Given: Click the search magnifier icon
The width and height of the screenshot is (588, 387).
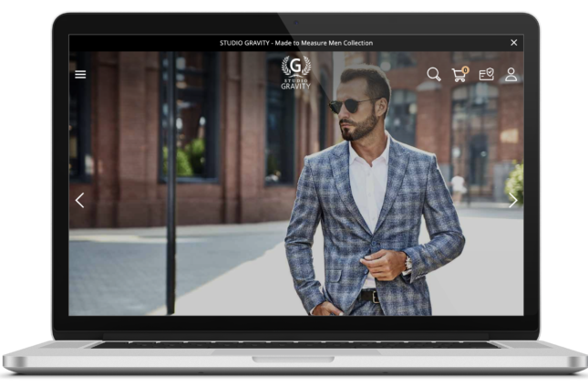Looking at the screenshot, I should pyautogui.click(x=434, y=74).
